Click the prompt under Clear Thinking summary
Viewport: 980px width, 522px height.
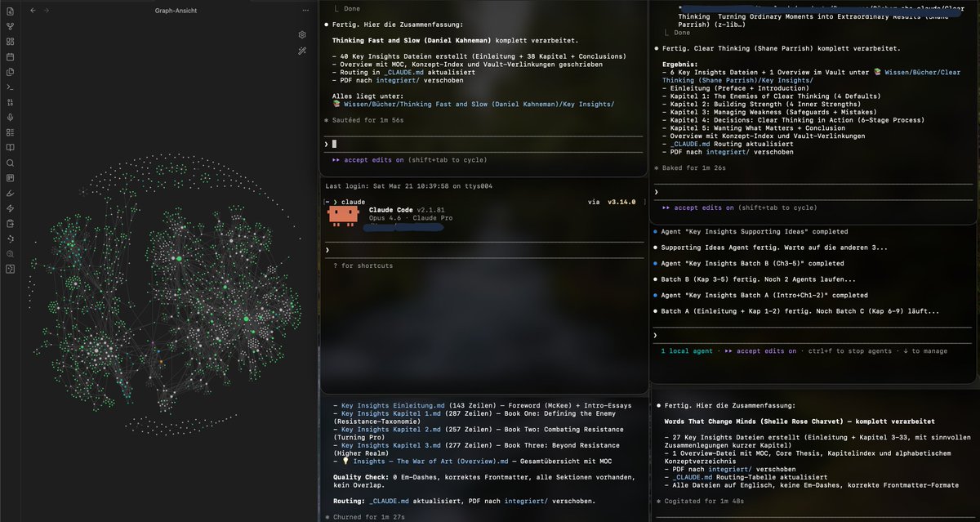(812, 191)
